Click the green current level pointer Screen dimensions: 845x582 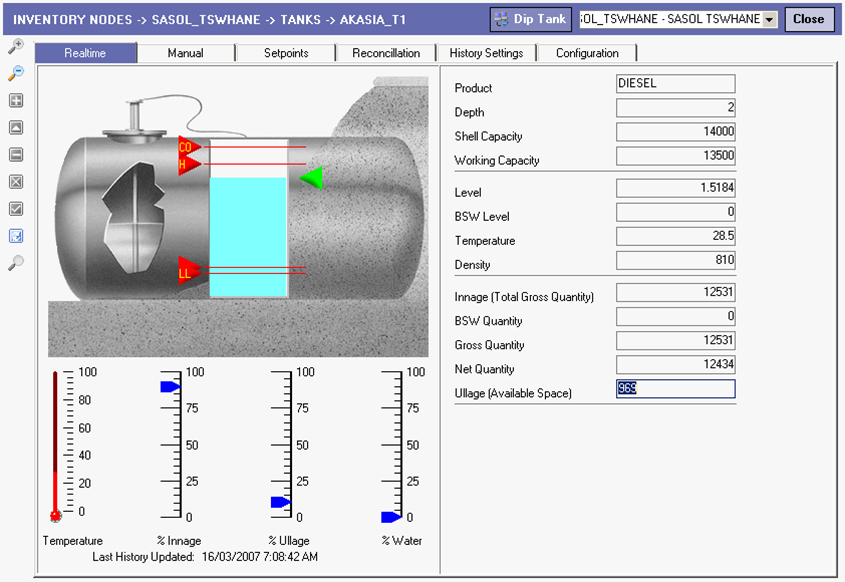coord(311,178)
